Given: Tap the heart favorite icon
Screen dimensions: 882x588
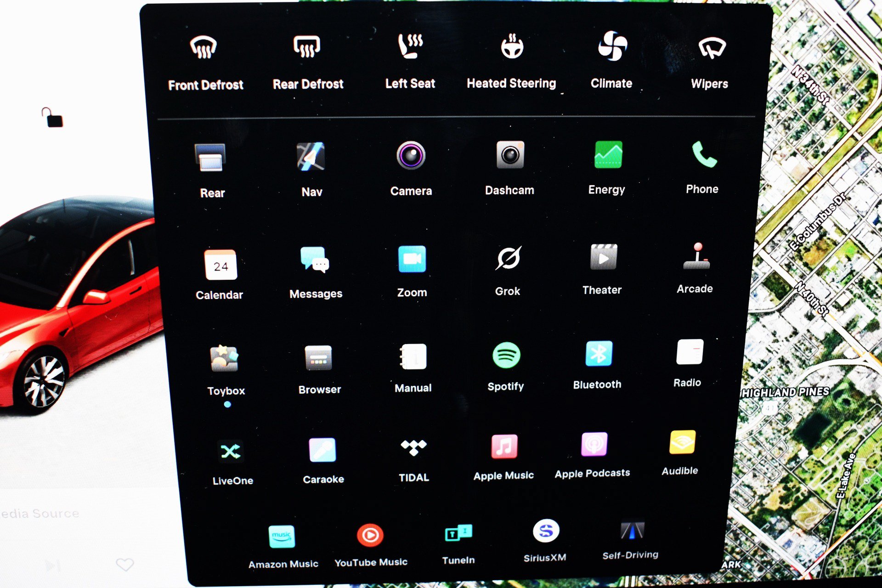Looking at the screenshot, I should point(124,564).
